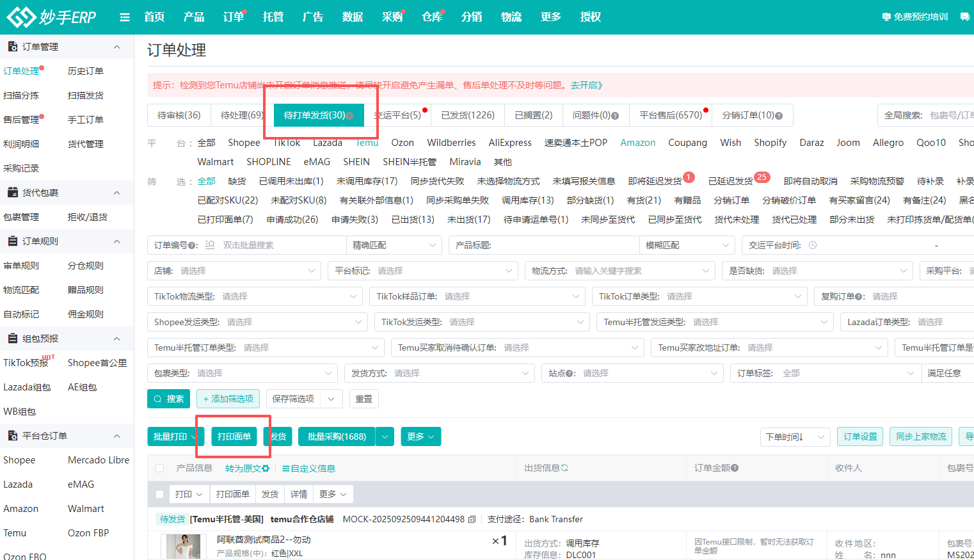Click the gear icon next to 转为原文
974x560 pixels.
click(x=266, y=468)
